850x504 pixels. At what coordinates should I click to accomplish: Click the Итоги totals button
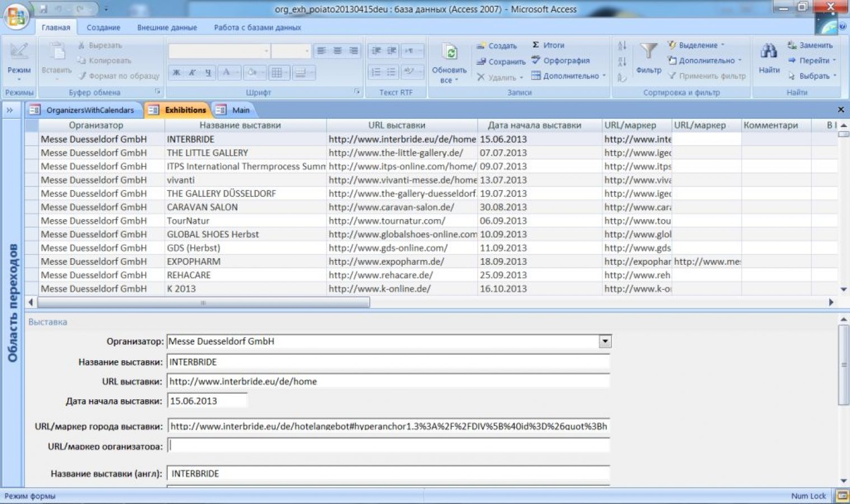coord(548,45)
